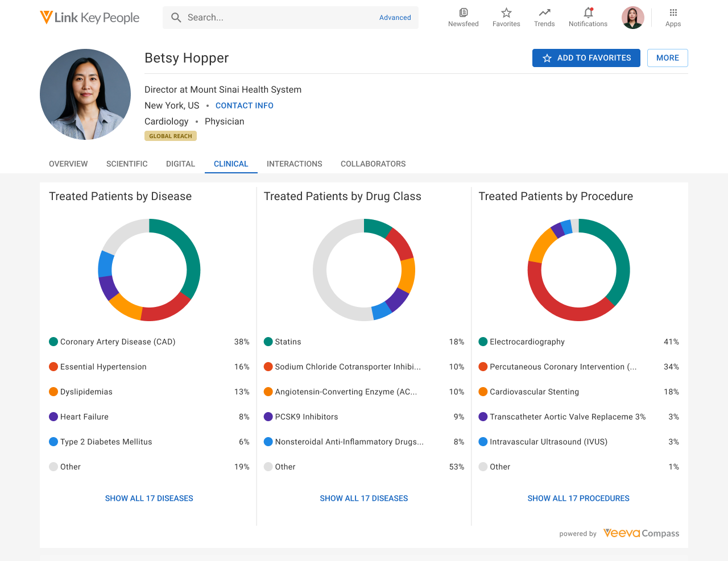The height and width of the screenshot is (561, 728).
Task: Open Favorites star icon in header
Action: [506, 13]
